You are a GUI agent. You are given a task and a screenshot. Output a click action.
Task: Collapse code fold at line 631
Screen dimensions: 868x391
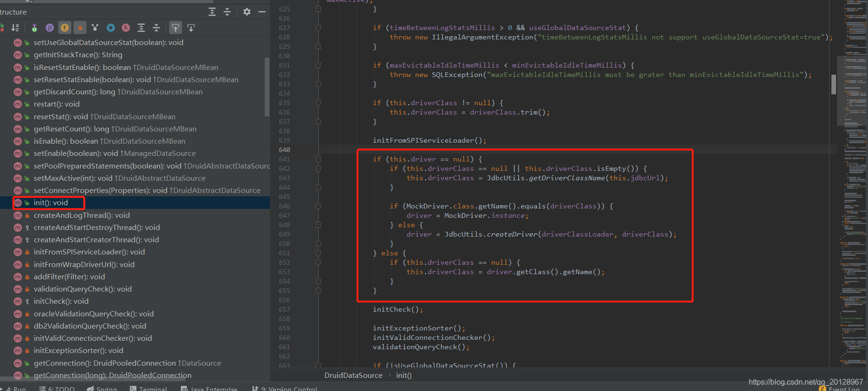[x=318, y=65]
